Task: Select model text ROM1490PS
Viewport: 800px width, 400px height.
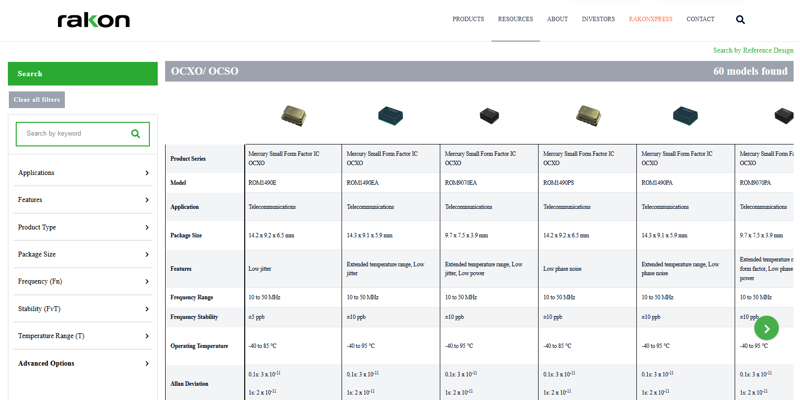Action: [x=559, y=183]
